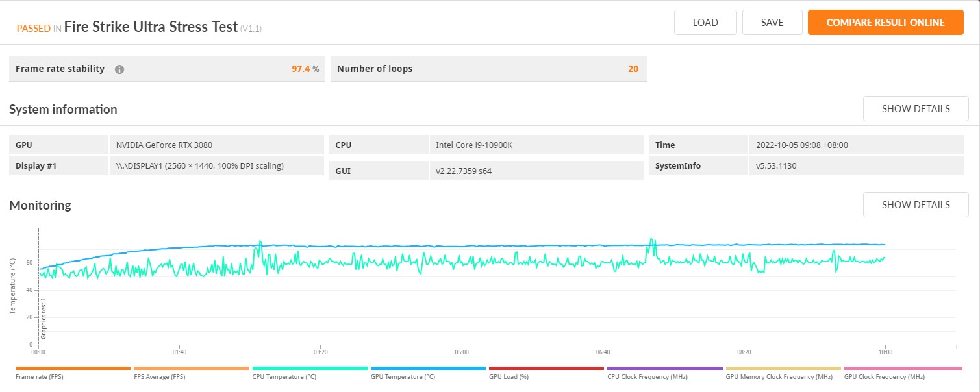The image size is (980, 392).
Task: Click the NVIDIA GeForce RTX 3080 value
Action: click(x=164, y=145)
